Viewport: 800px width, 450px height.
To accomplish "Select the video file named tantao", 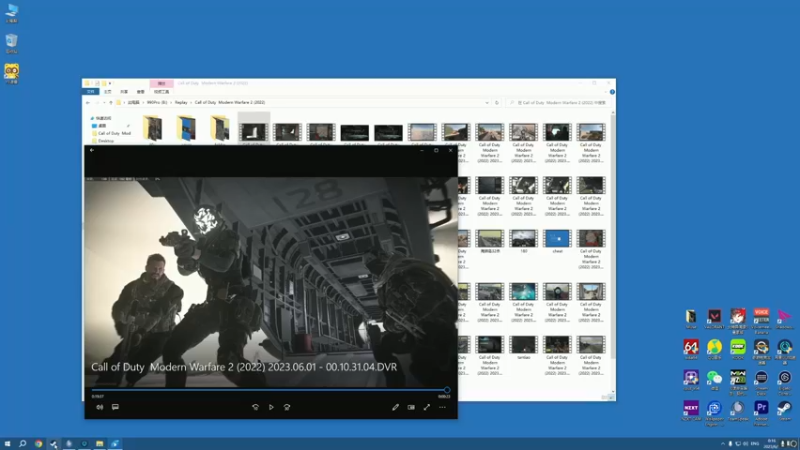I will [523, 347].
